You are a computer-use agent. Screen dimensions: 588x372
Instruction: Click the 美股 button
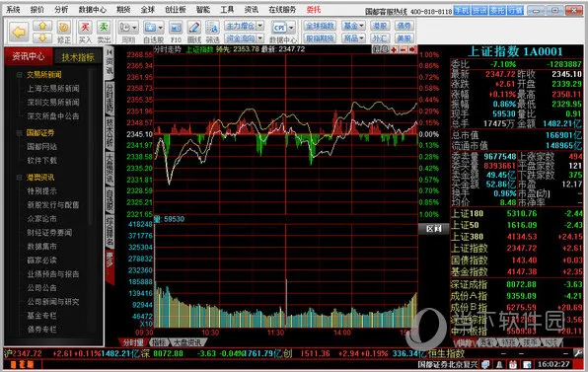[404, 37]
